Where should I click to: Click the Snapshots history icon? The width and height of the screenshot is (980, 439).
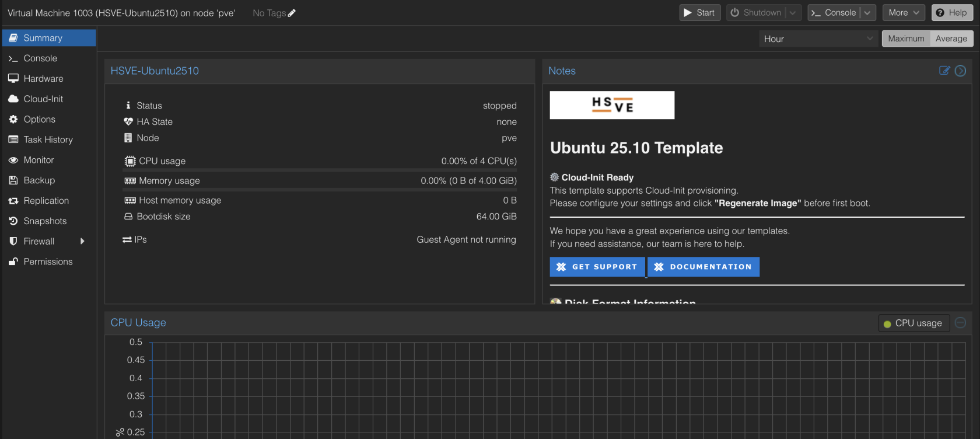pos(13,221)
